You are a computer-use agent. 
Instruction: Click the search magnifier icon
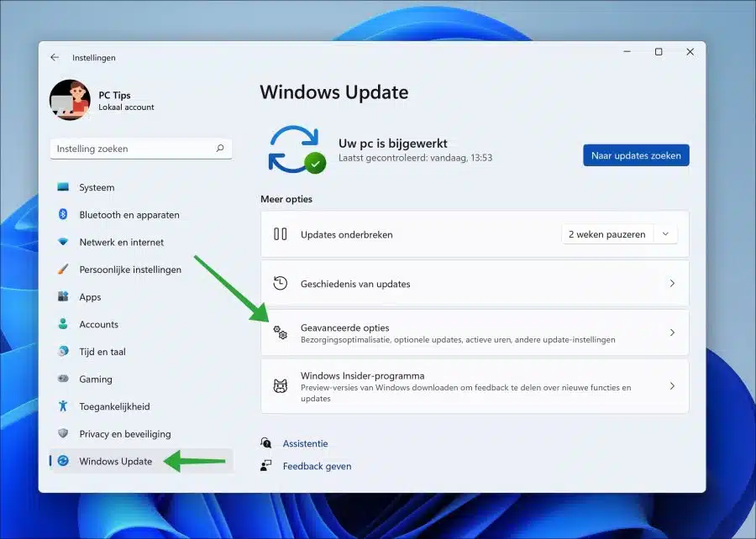(220, 149)
